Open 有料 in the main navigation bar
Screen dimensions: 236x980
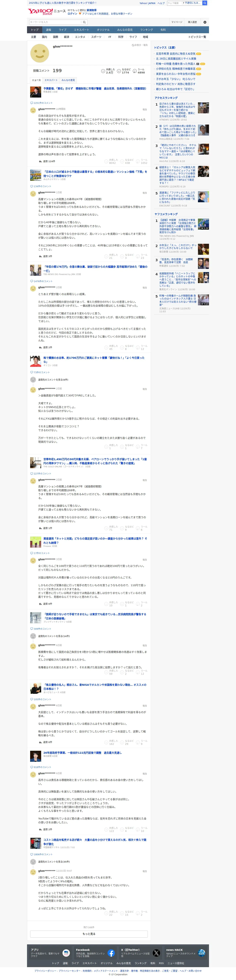click(x=163, y=30)
